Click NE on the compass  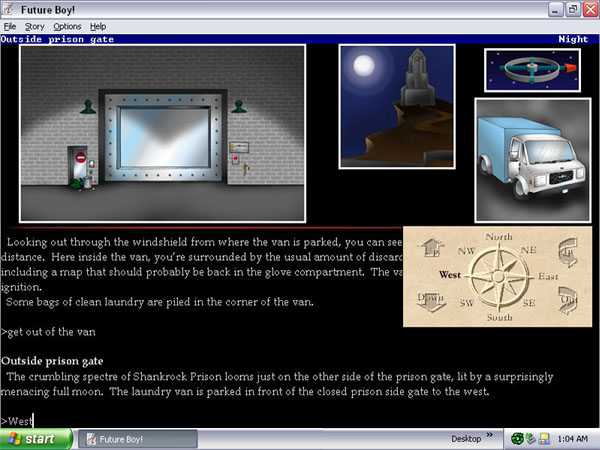click(529, 249)
